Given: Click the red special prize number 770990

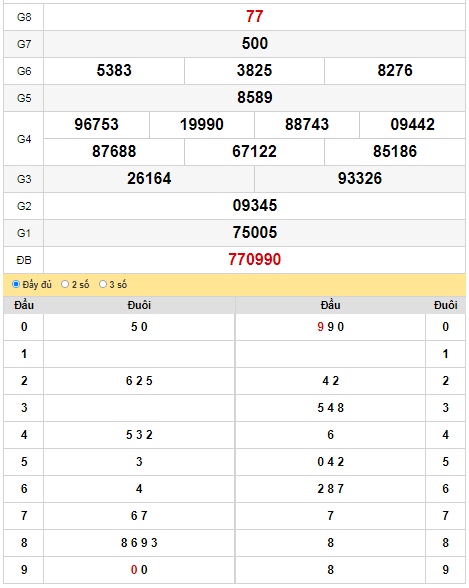Looking at the screenshot, I should pyautogui.click(x=255, y=260).
